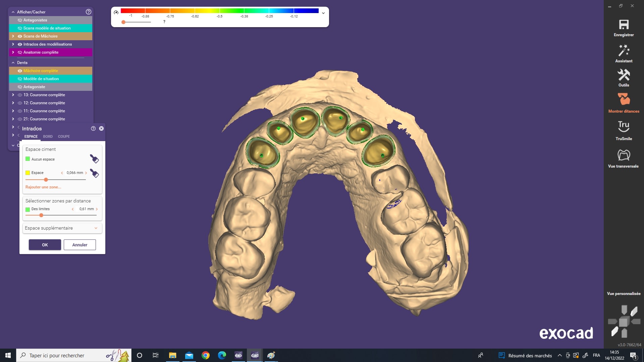Show the Antagonistes layer

click(20, 20)
